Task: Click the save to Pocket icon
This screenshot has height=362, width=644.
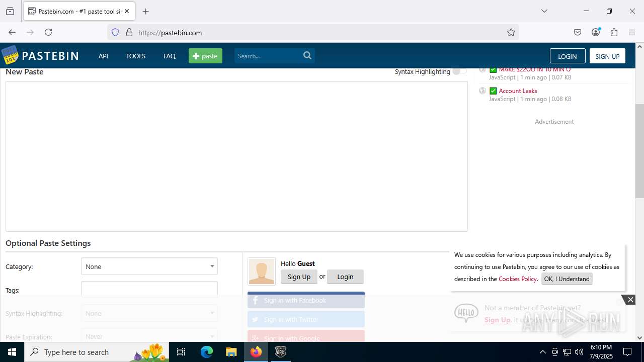Action: [578, 32]
